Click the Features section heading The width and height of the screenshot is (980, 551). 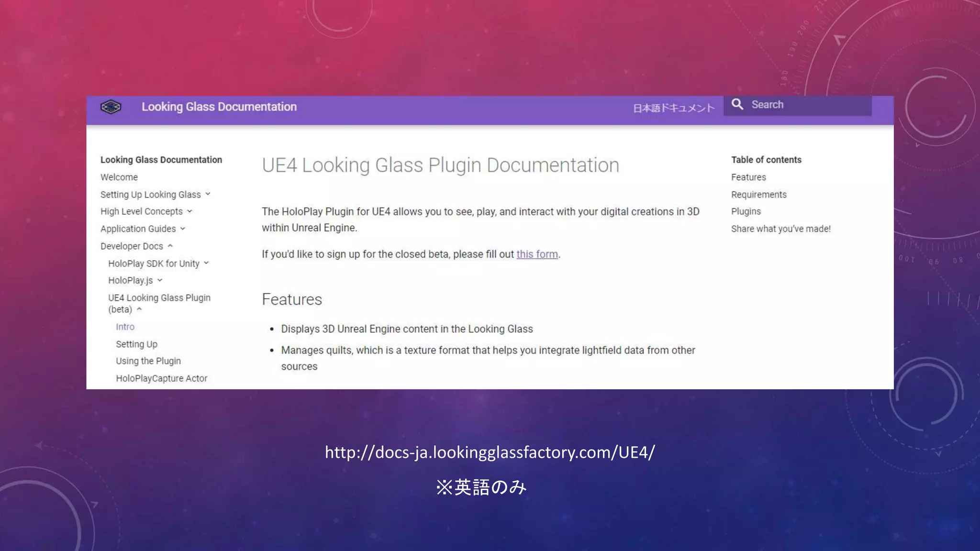click(x=292, y=299)
